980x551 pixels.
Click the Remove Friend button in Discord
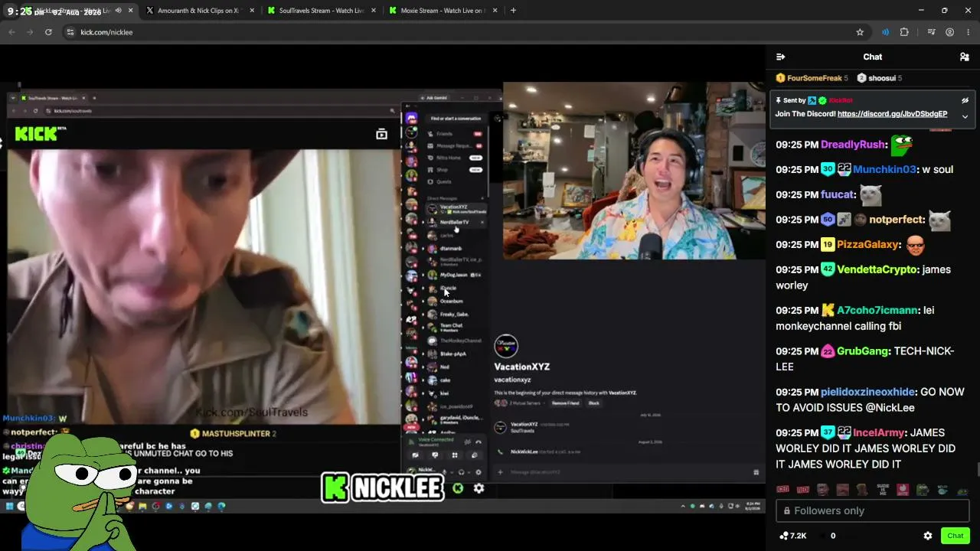[565, 403]
